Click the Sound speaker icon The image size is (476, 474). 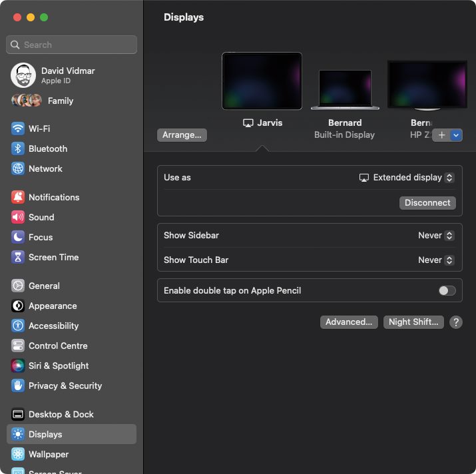click(x=18, y=217)
